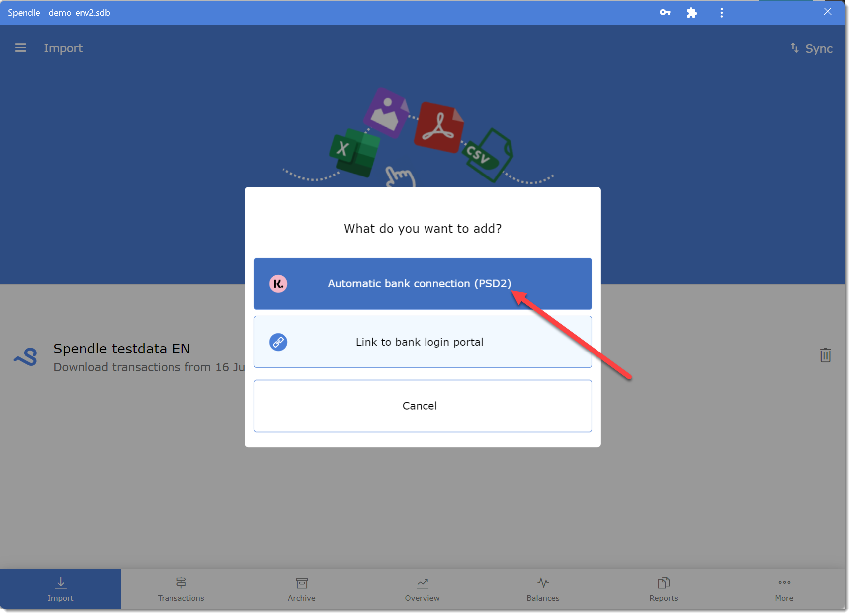Viewport: 852px width, 616px height.
Task: Open the puzzle-piece extensions icon
Action: click(691, 13)
